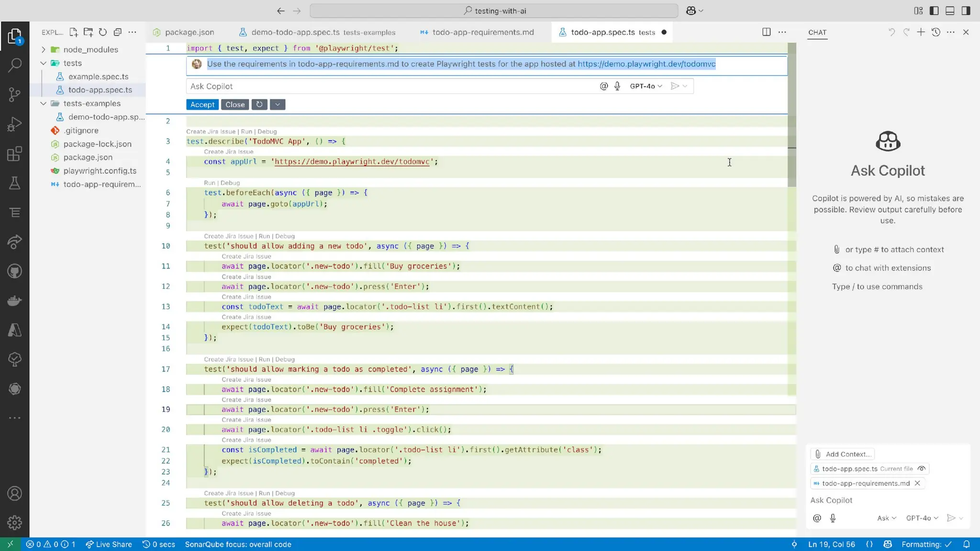Open the Manage settings gear
Viewport: 980px width, 551px height.
tap(14, 522)
